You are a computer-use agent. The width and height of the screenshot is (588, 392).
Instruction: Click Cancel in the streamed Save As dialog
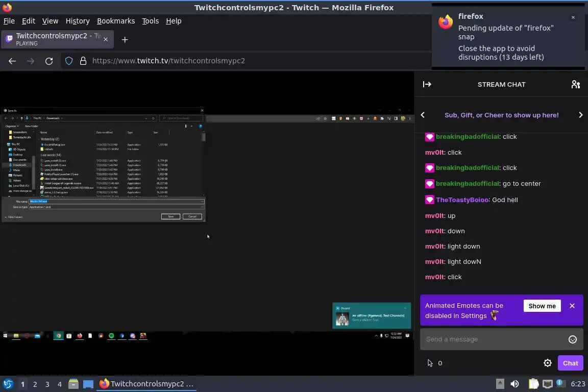(192, 216)
